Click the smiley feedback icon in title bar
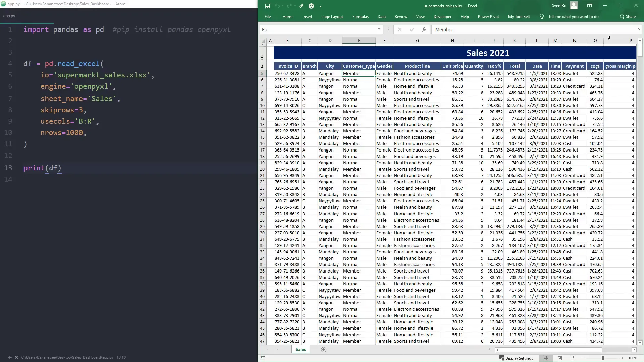644x362 pixels. click(x=311, y=6)
